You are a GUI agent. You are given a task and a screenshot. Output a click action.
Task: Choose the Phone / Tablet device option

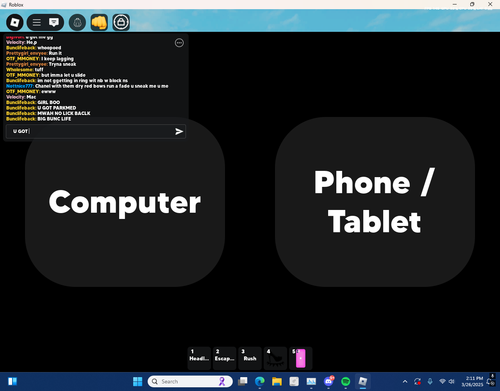pos(375,202)
